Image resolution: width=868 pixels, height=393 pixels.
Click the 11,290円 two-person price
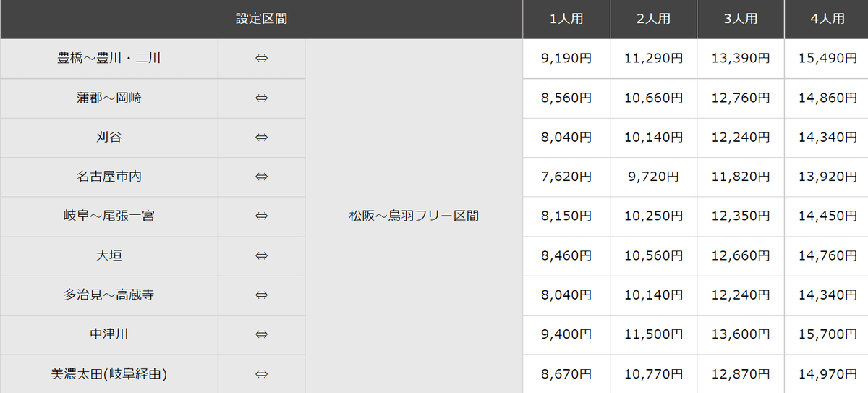click(x=653, y=59)
